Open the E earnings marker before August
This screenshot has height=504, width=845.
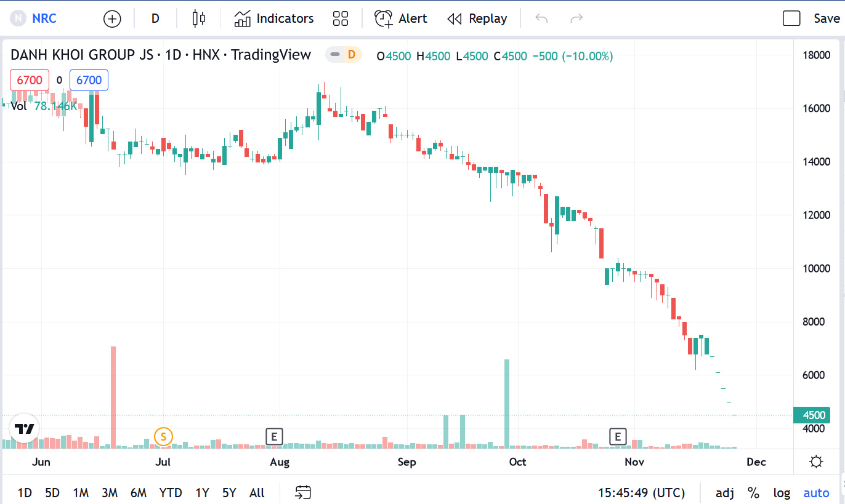click(x=274, y=437)
